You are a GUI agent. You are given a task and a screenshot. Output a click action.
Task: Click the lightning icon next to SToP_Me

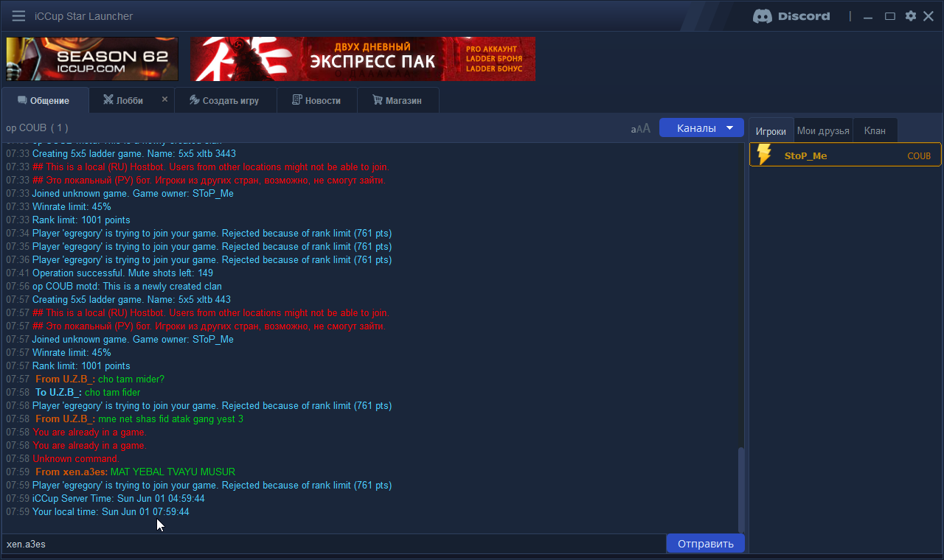(x=764, y=155)
